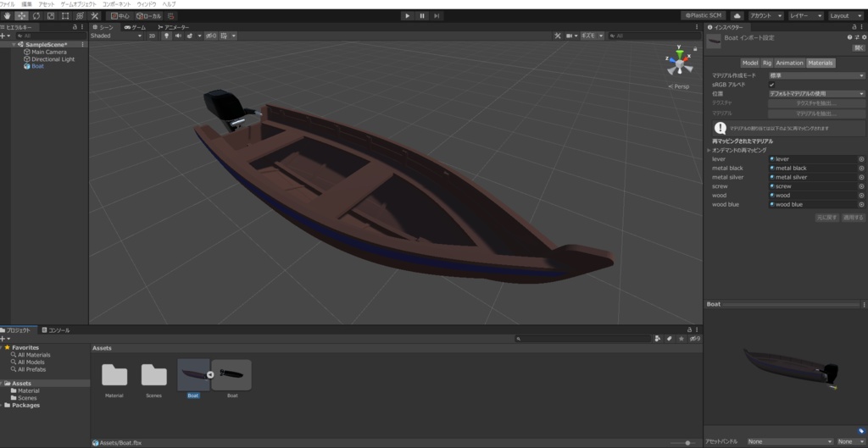Select the Rect transform tool
The height and width of the screenshot is (448, 868).
click(x=65, y=16)
